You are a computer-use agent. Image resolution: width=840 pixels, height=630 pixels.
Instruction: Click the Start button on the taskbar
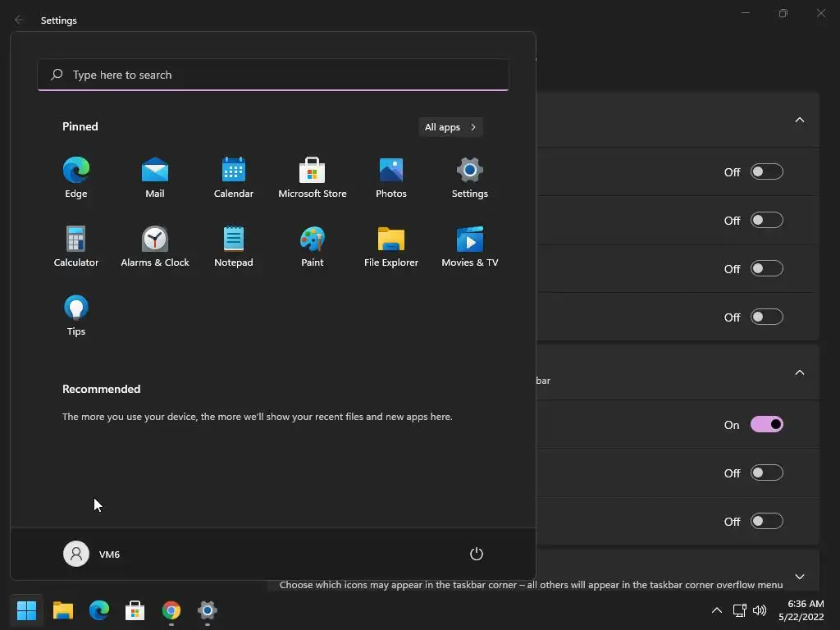[26, 610]
